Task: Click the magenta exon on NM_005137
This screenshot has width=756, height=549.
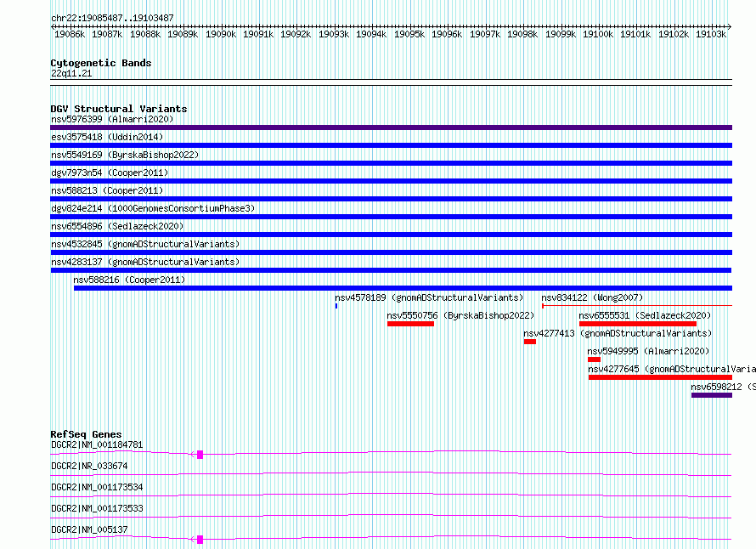Action: coord(200,540)
